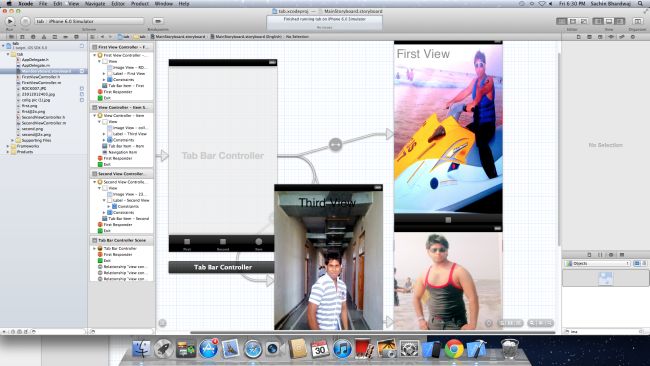Hide the Utilities pane
Image resolution: width=650 pixels, height=366 pixels.
(x=620, y=21)
